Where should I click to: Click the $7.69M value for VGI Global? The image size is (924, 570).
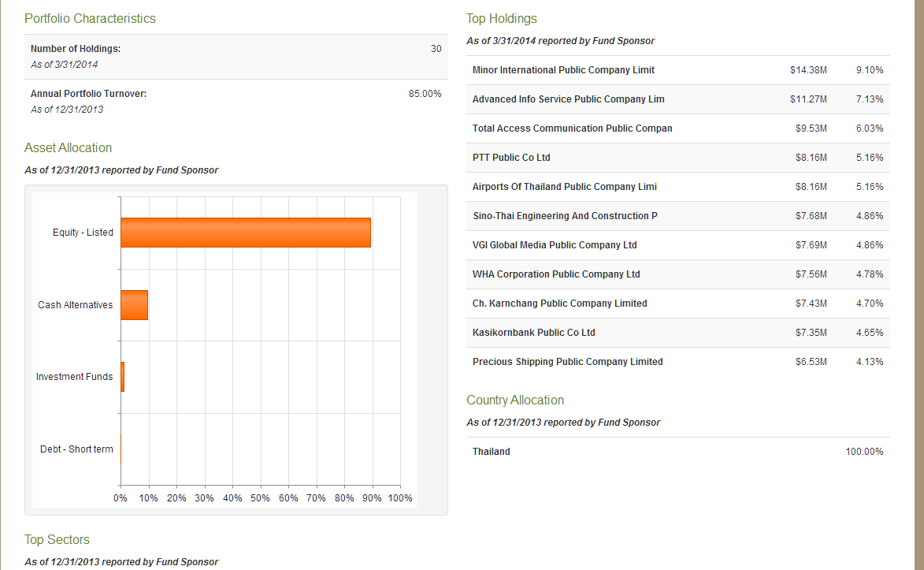point(811,245)
